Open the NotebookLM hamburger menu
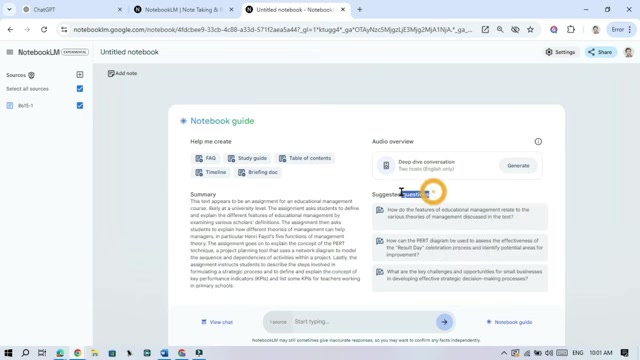Image resolution: width=640 pixels, height=360 pixels. coord(10,52)
